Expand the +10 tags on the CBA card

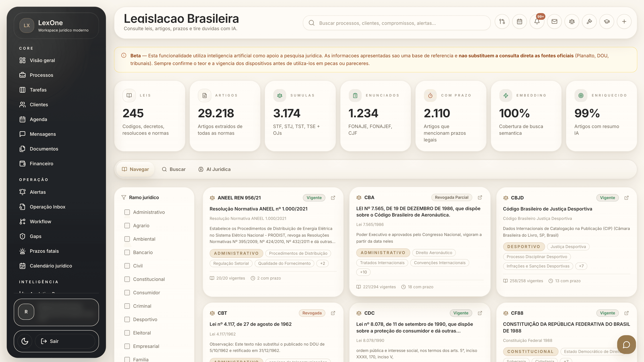363,272
